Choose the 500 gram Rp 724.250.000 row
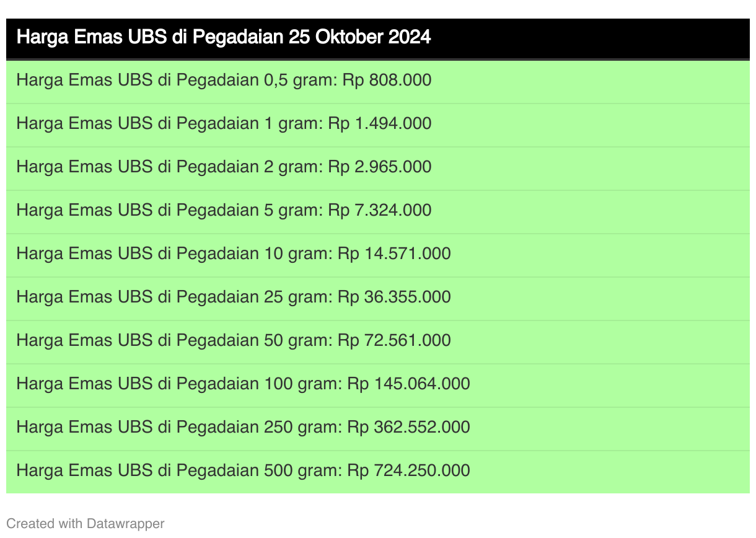The height and width of the screenshot is (538, 756). 378,472
